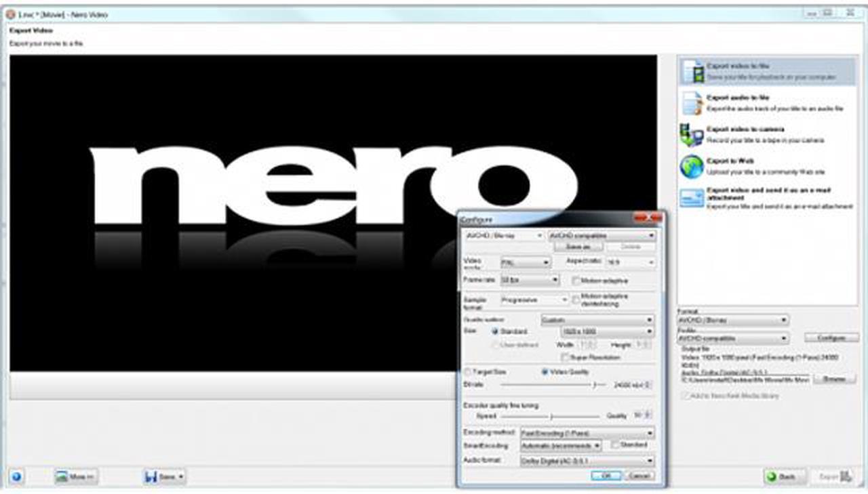Click the e-mail attachment export icon
This screenshot has width=868, height=494.
click(692, 198)
